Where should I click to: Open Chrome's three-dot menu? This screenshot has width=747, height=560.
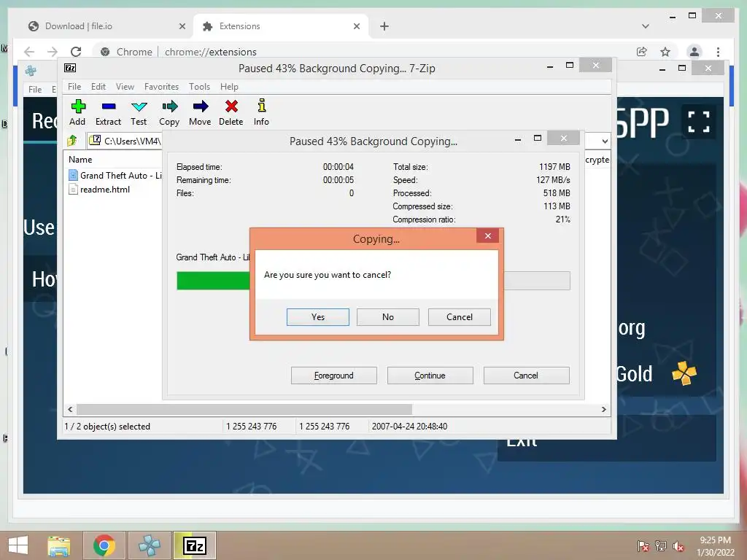(x=718, y=52)
